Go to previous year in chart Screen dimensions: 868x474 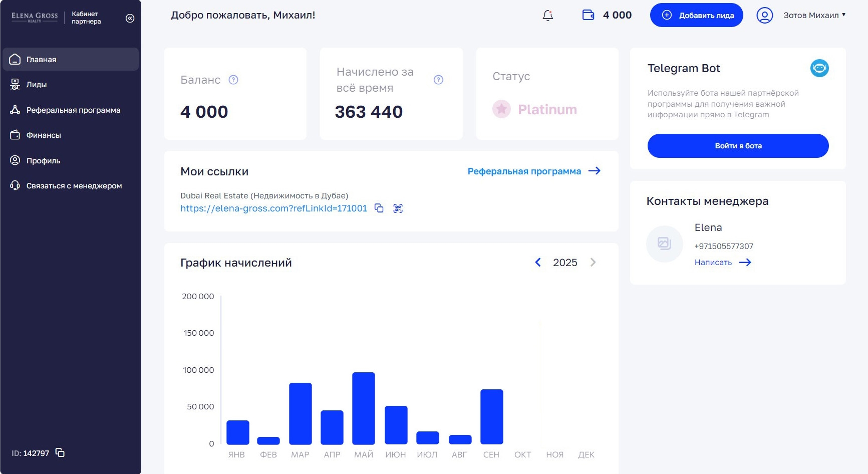point(538,263)
